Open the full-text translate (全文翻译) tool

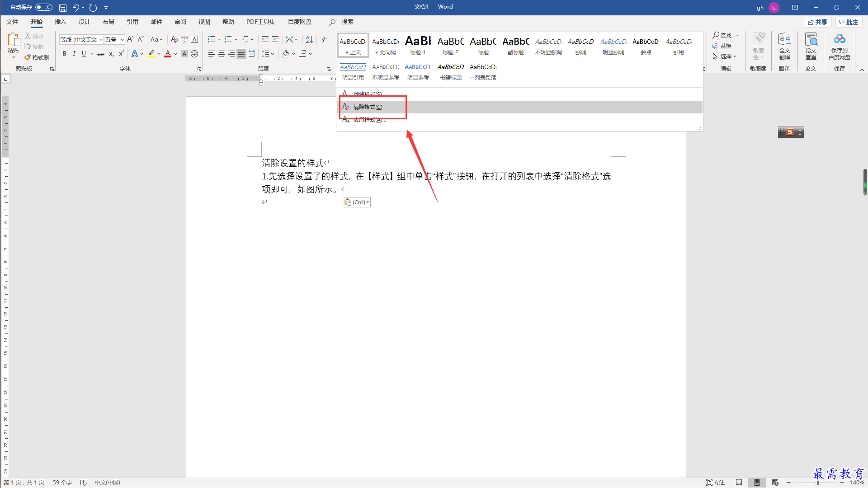785,46
